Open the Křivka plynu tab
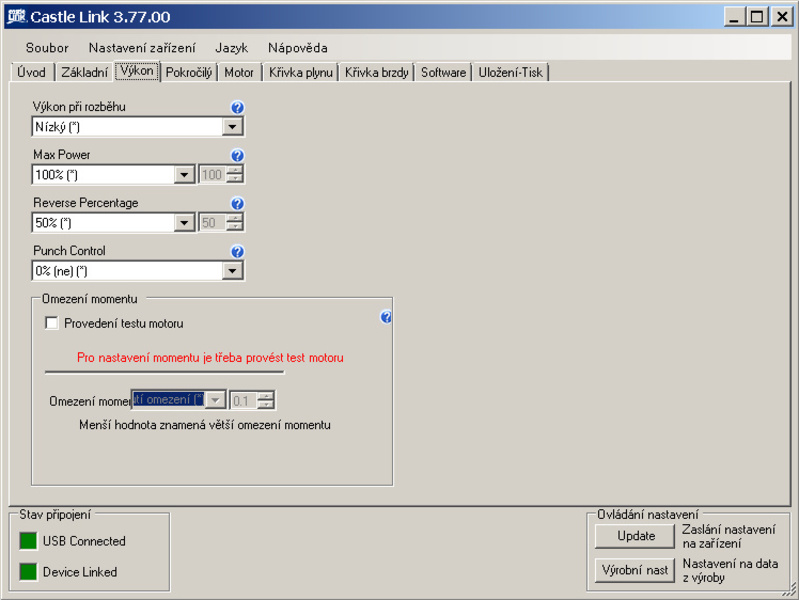The width and height of the screenshot is (799, 600). pos(301,72)
